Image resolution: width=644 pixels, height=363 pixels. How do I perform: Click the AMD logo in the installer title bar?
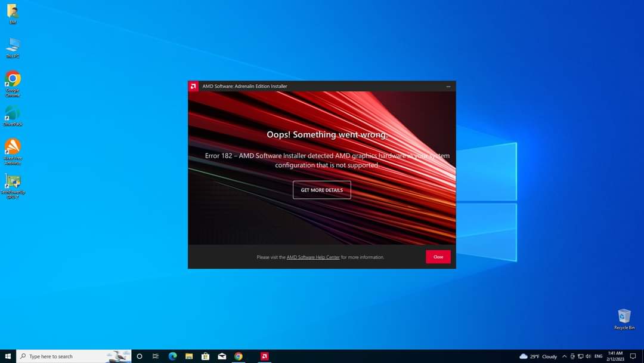click(193, 87)
